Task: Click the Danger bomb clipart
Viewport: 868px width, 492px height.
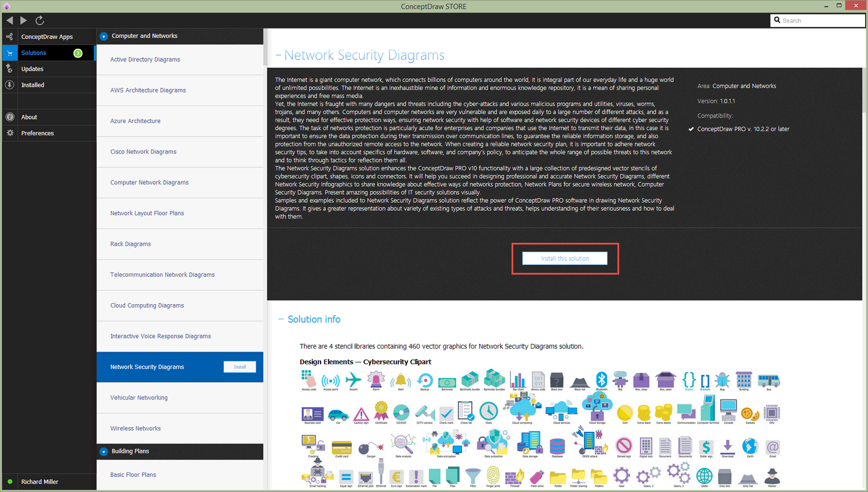Action: pos(371,448)
